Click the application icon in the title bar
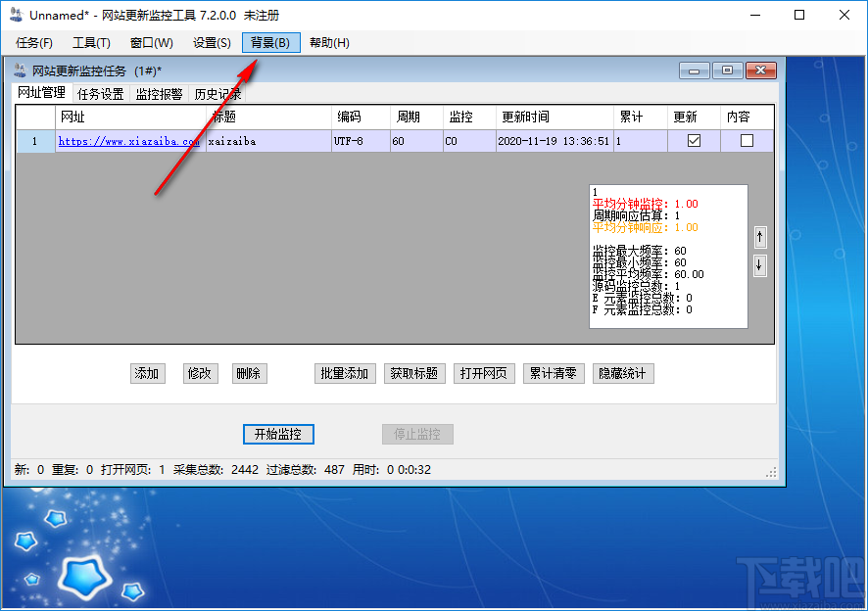This screenshot has height=611, width=868. point(15,14)
